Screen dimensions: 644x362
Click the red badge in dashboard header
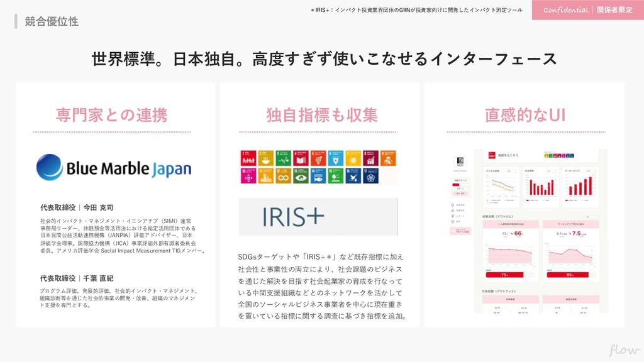(x=492, y=156)
